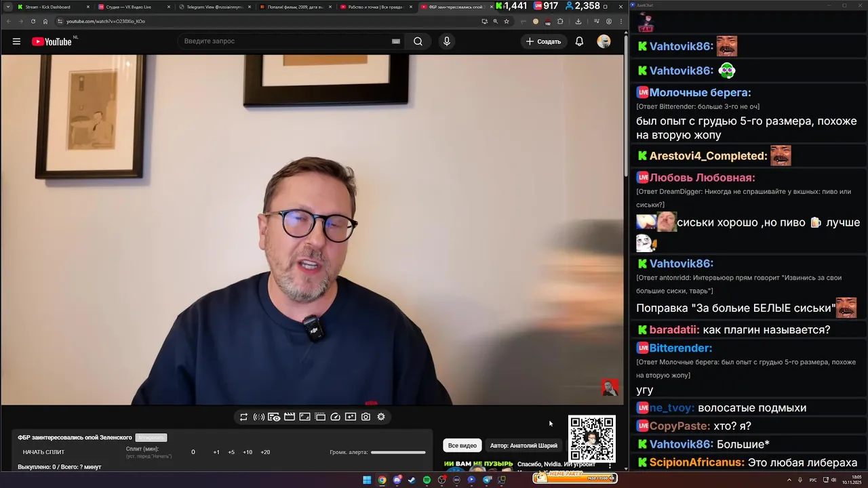Add +1 minute to split
Image resolution: width=868 pixels, height=488 pixels.
tap(216, 452)
